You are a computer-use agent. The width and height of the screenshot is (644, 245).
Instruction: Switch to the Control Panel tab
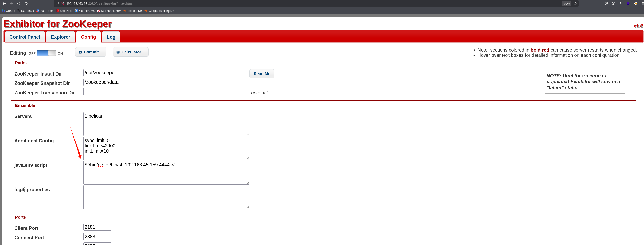tap(25, 37)
